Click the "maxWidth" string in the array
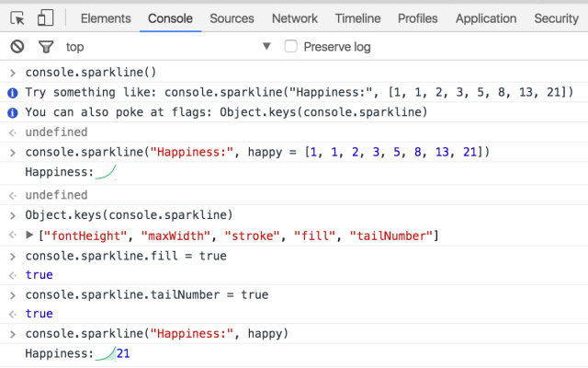 [175, 236]
